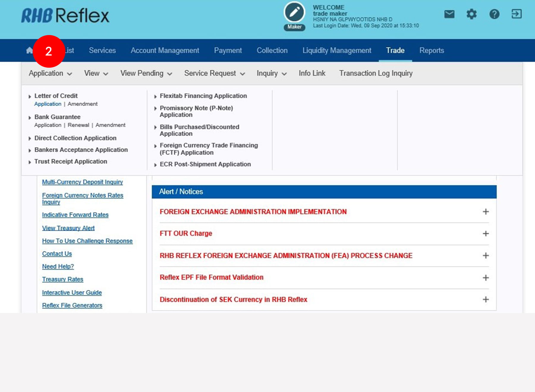Open the Liquidity Management tab
This screenshot has height=392, width=535.
point(337,50)
